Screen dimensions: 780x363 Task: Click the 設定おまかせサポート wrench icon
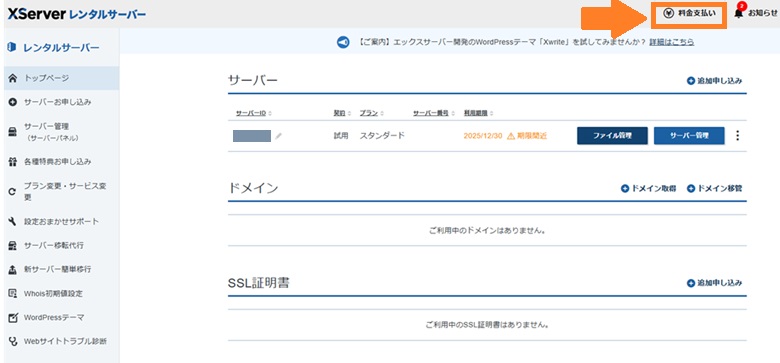13,221
